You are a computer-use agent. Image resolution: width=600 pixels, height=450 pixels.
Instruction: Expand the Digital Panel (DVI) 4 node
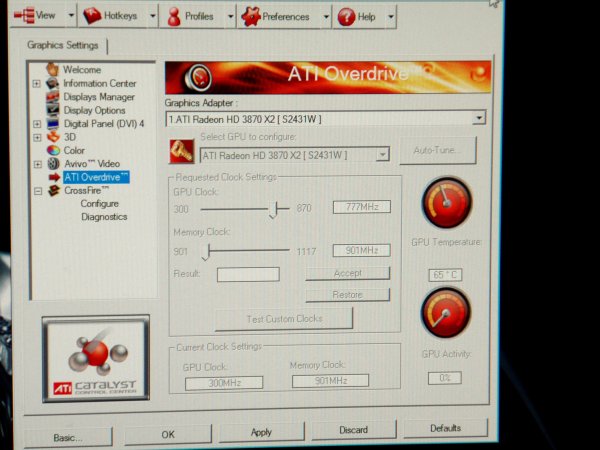pyautogui.click(x=37, y=124)
